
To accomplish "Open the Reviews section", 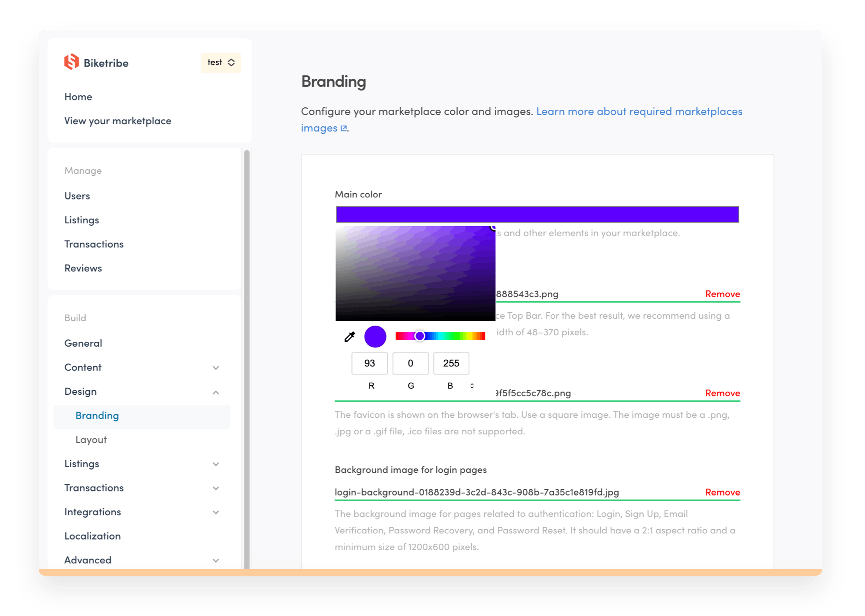I will [83, 268].
